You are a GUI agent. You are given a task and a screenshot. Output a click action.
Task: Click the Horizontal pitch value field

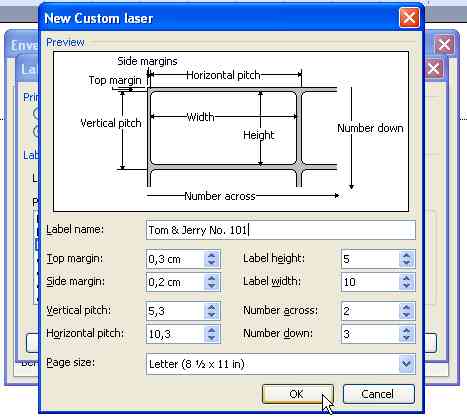click(x=175, y=334)
